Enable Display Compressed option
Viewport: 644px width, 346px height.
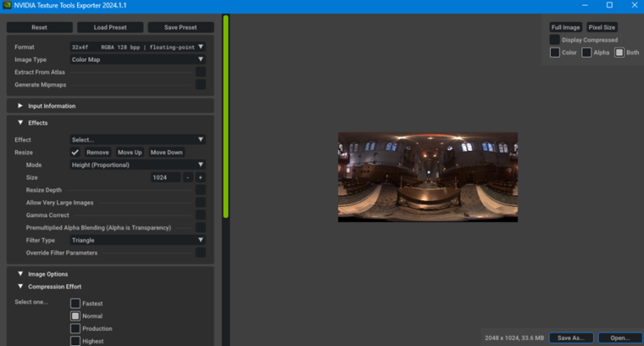pos(554,39)
